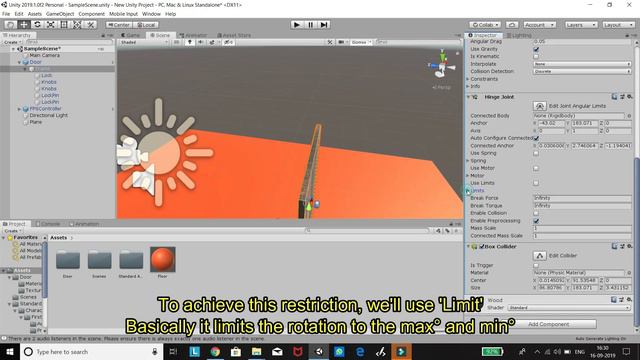640x360 pixels.
Task: Open the GameObject menu
Action: tap(60, 14)
